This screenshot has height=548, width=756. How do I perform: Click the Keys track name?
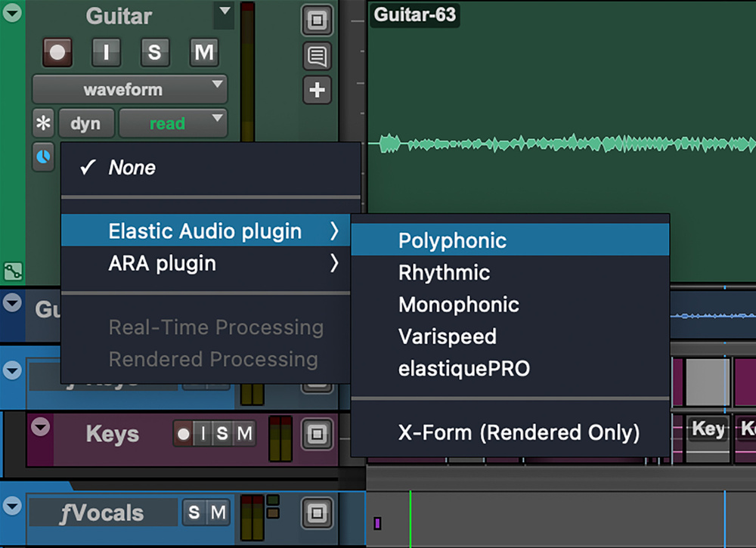(x=113, y=434)
